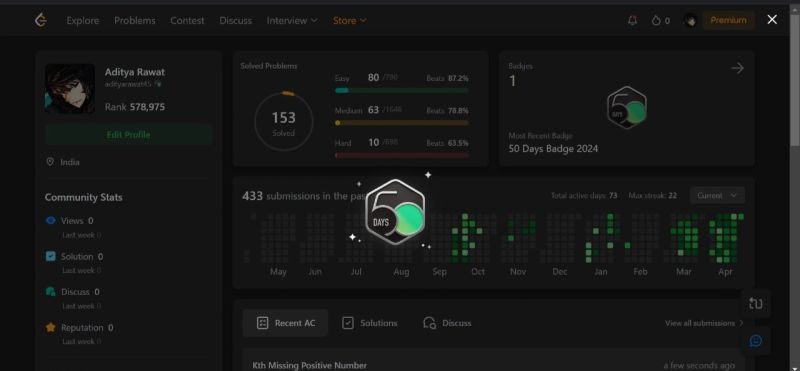800x371 pixels.
Task: Click the swap arrows floating icon
Action: point(756,303)
